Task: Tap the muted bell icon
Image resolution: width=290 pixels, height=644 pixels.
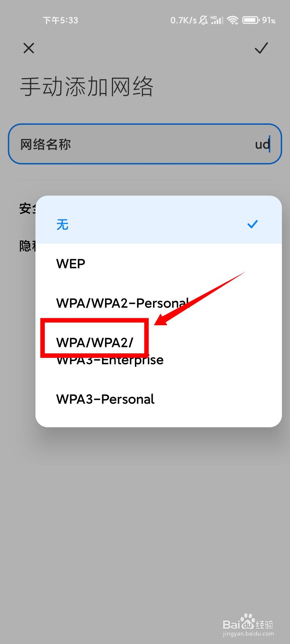Action: [203, 20]
